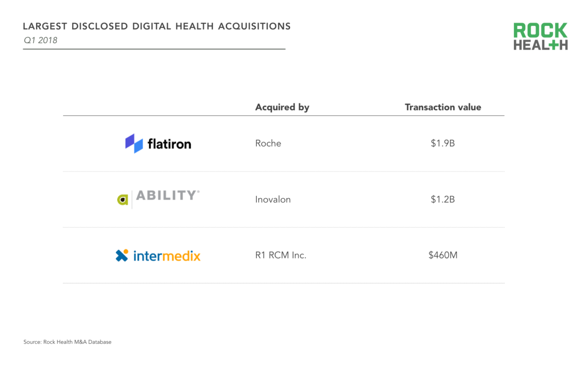
Task: Click the Intermedix logo
Action: (x=158, y=256)
